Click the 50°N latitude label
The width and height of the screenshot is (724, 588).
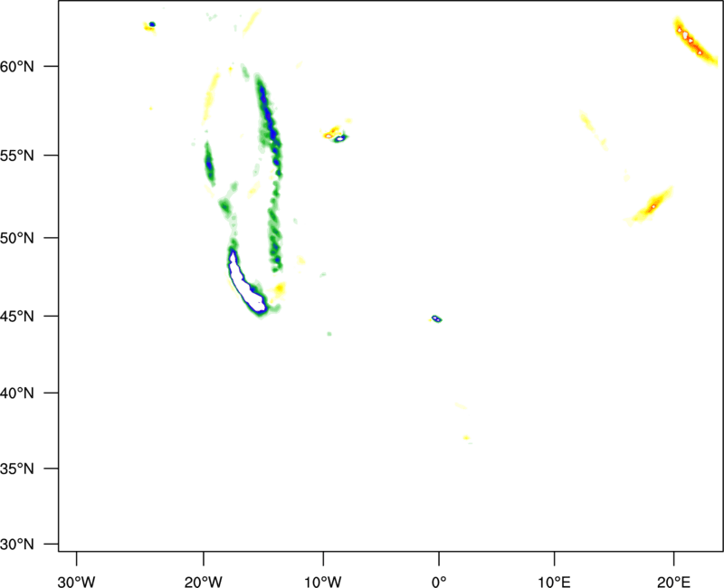tap(17, 238)
